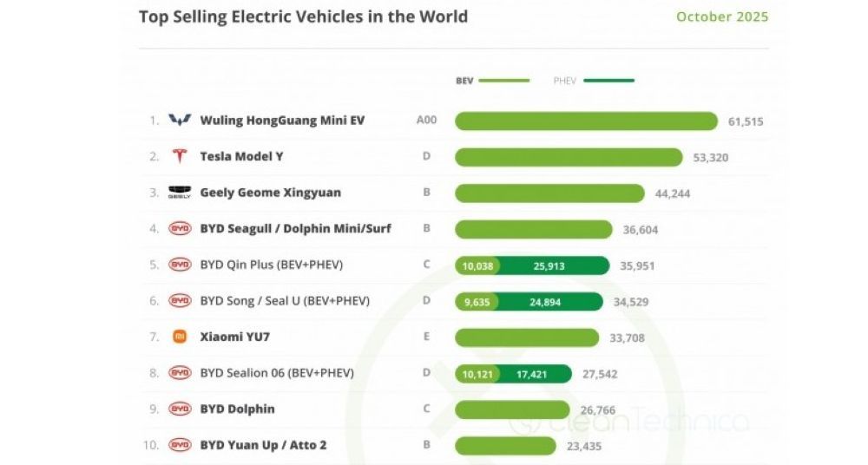Click BYD logo beside Seagull / Dolphin Mini

pyautogui.click(x=180, y=228)
